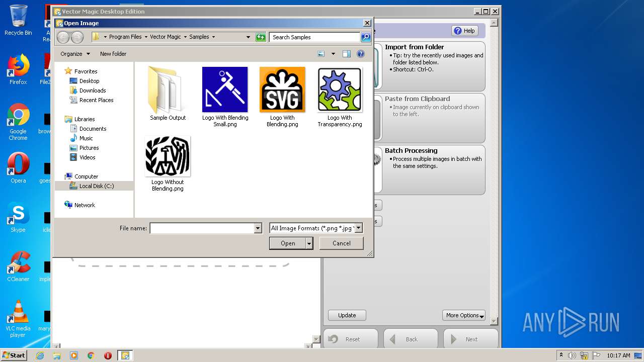Click the Back wizard button
644x362 pixels.
coord(411,339)
